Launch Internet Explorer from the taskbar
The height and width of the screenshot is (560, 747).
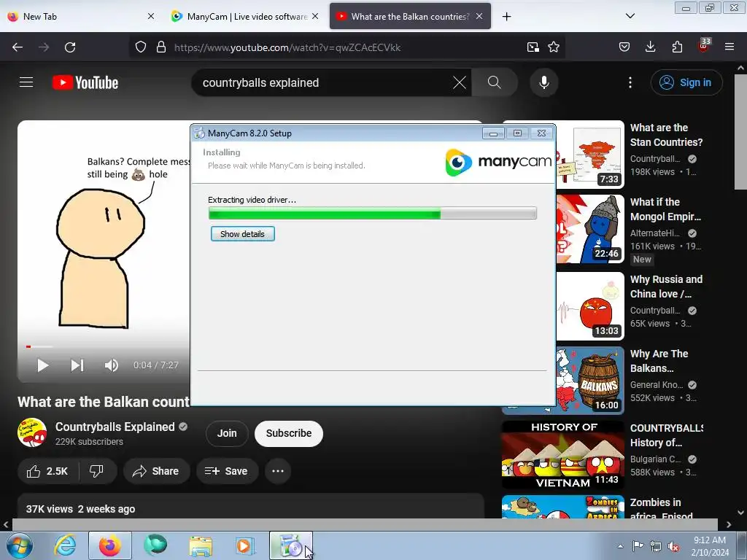65,545
